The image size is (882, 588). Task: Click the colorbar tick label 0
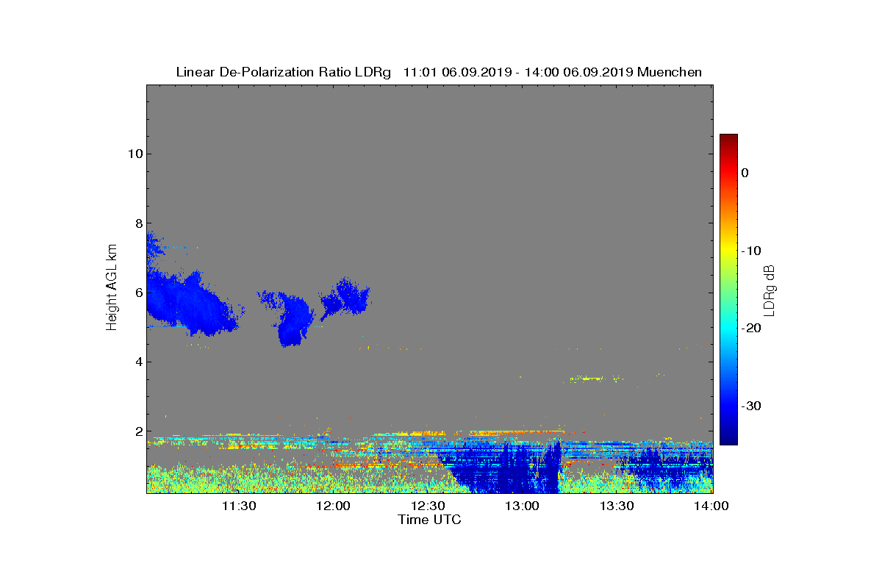(x=745, y=173)
